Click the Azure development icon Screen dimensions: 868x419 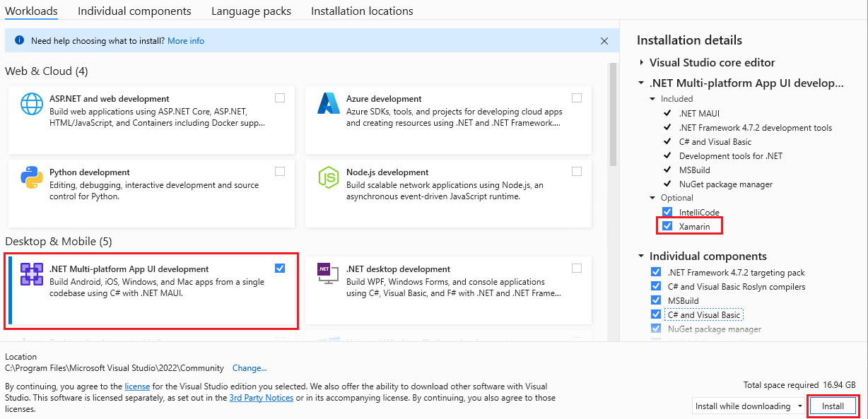328,104
